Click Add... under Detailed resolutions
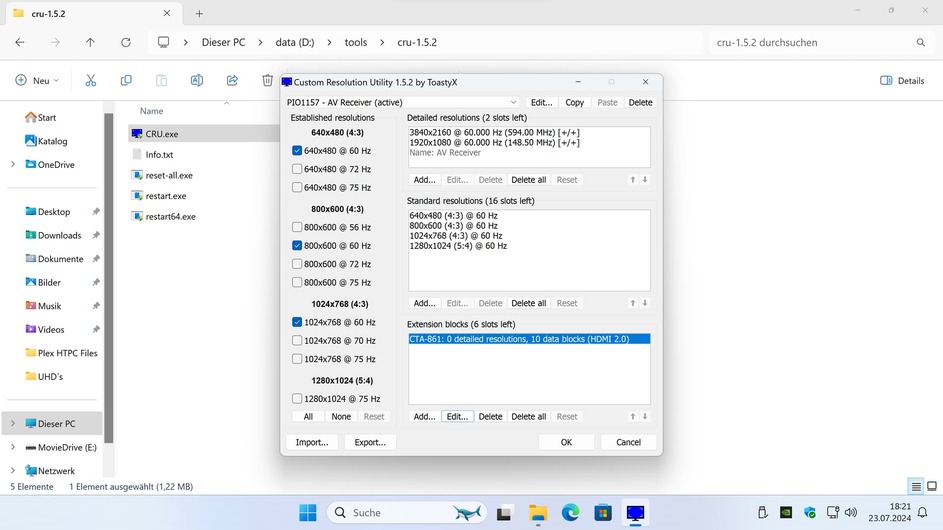 click(x=424, y=180)
